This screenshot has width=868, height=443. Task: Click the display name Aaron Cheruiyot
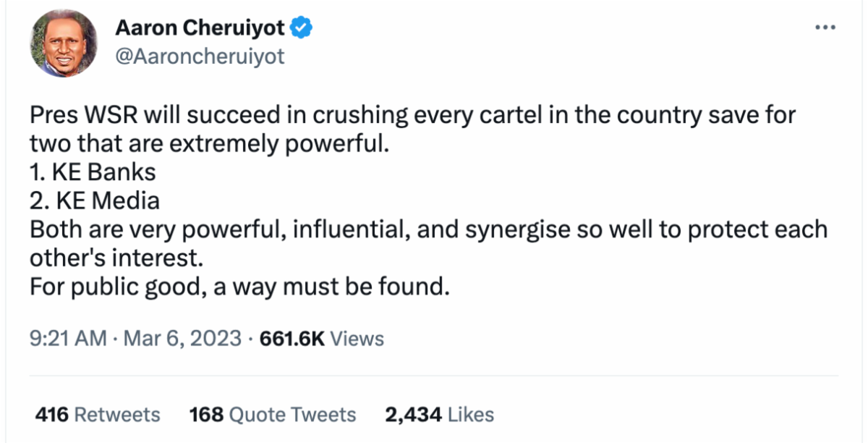pyautogui.click(x=200, y=28)
